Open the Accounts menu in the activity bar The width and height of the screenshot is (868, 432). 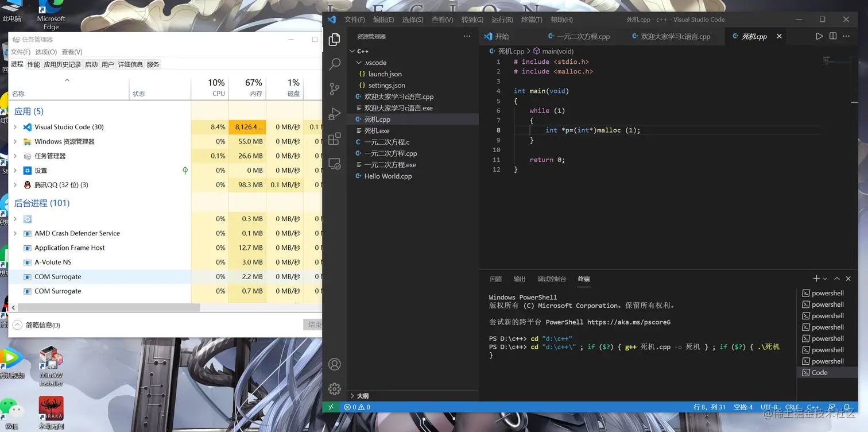pos(335,364)
